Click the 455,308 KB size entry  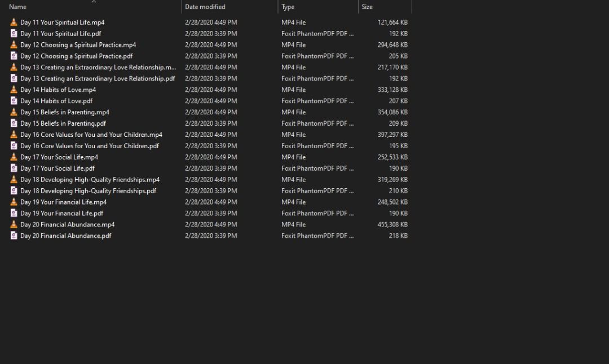[392, 225]
